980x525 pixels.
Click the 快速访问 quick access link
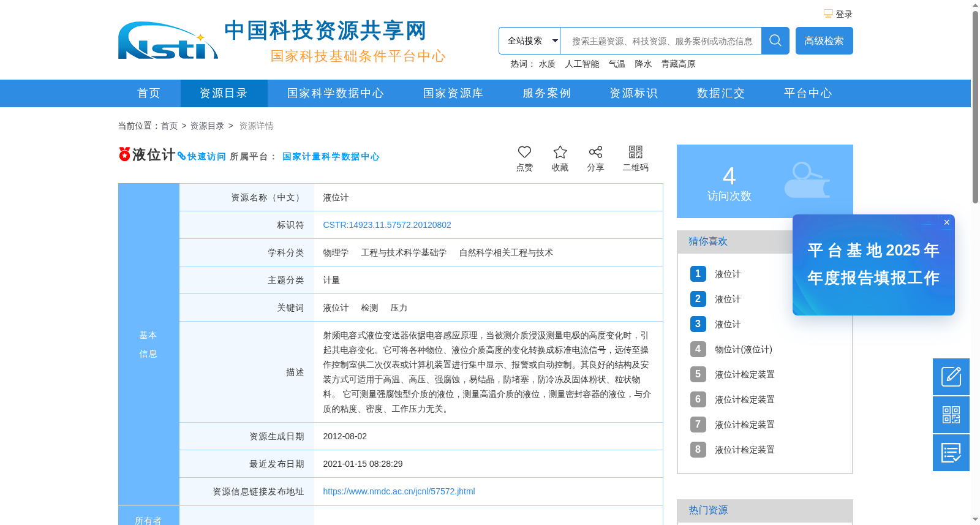tap(206, 156)
